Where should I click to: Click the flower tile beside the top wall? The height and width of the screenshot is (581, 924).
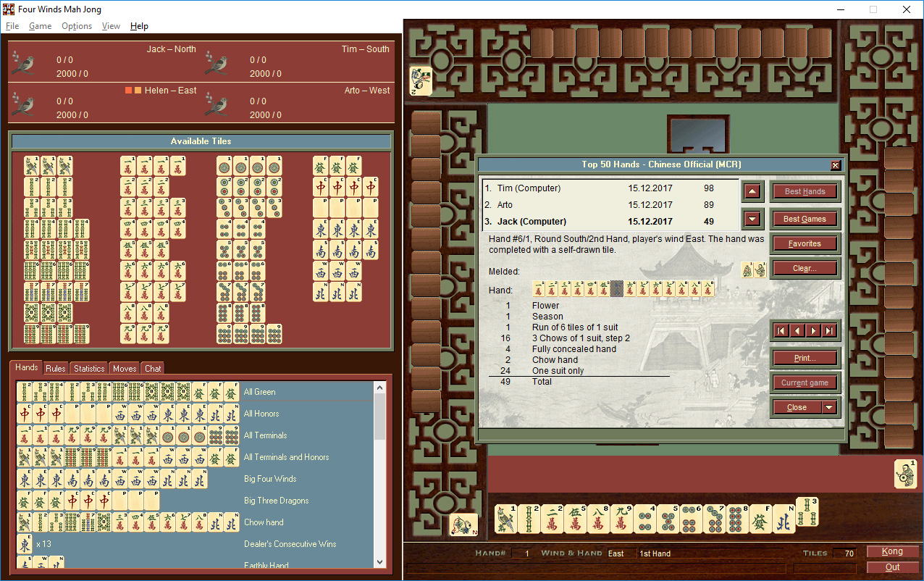[x=421, y=80]
